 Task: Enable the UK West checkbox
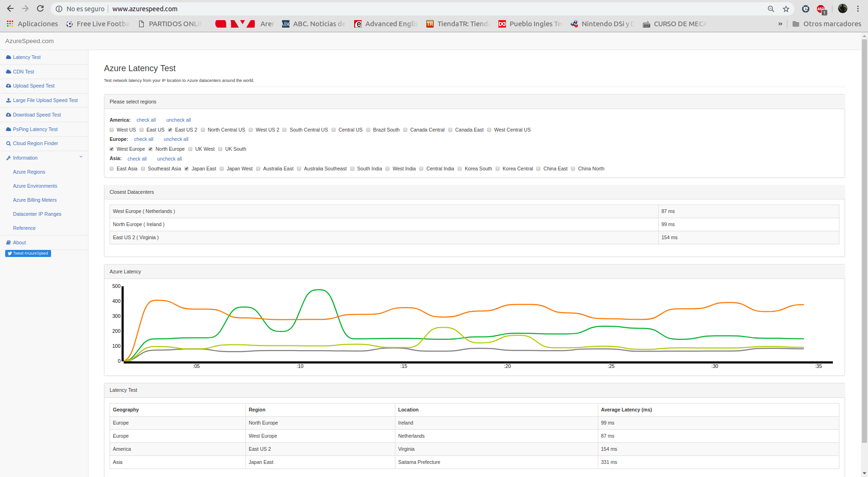(x=190, y=149)
